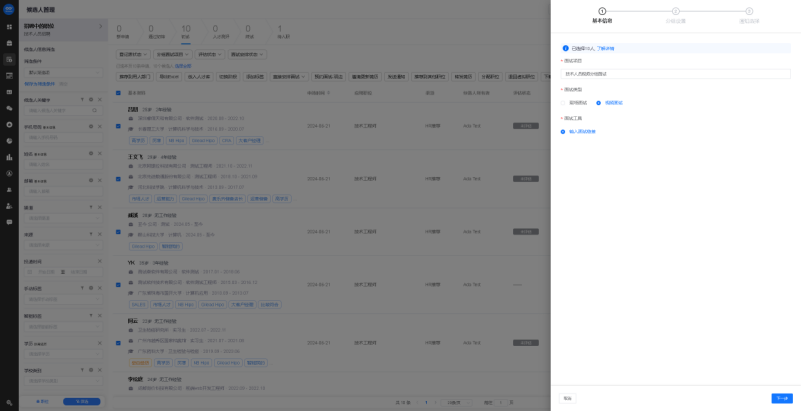Open the page size dropdown in pagination
This screenshot has width=802, height=411.
(456, 403)
